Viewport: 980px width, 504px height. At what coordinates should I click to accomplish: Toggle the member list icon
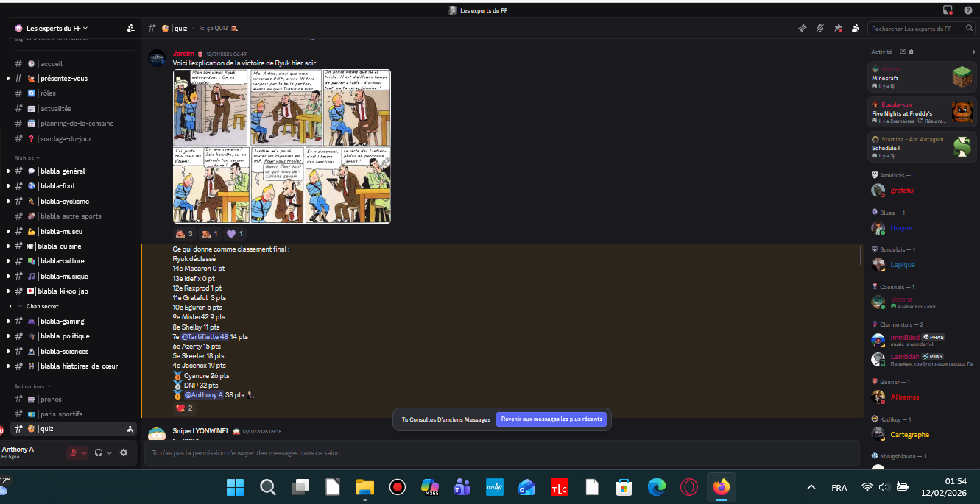(856, 29)
